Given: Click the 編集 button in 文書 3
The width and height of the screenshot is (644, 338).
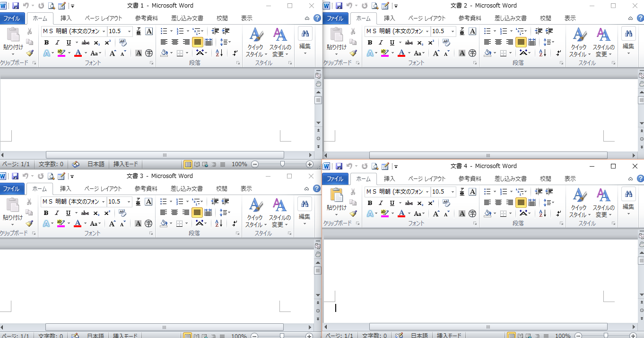Looking at the screenshot, I should tap(304, 211).
